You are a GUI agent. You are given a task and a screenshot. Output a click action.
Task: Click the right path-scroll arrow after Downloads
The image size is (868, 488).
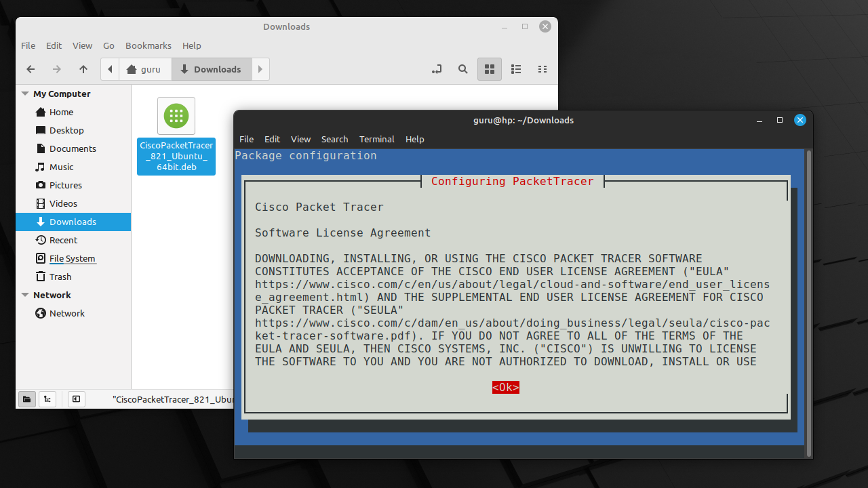260,69
